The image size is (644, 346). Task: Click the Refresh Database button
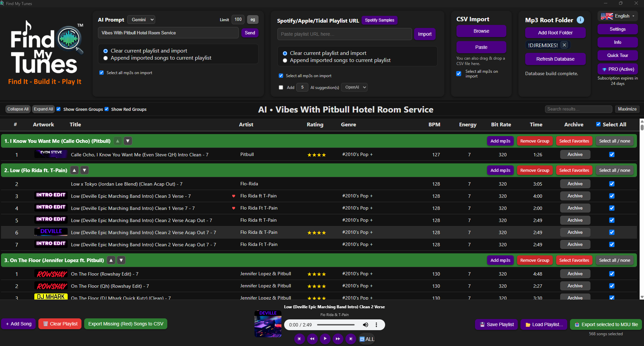[x=555, y=59]
